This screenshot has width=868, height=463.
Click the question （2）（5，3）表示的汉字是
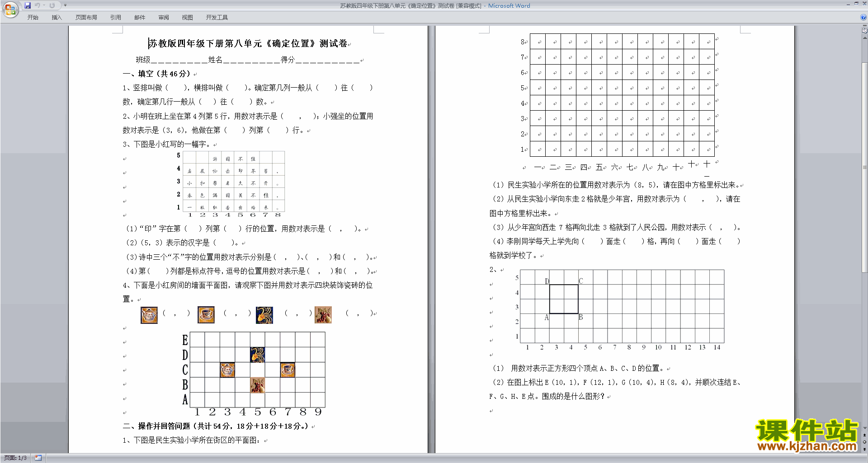coord(182,243)
